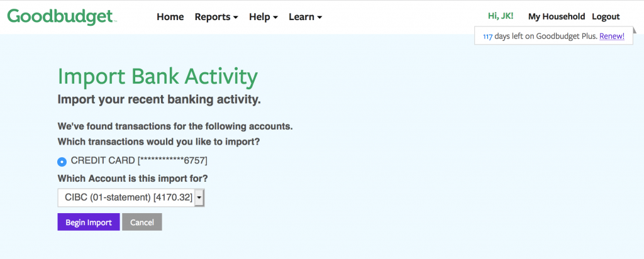
Task: Click '117 days left on Goodbudget Plus' text
Action: click(540, 36)
